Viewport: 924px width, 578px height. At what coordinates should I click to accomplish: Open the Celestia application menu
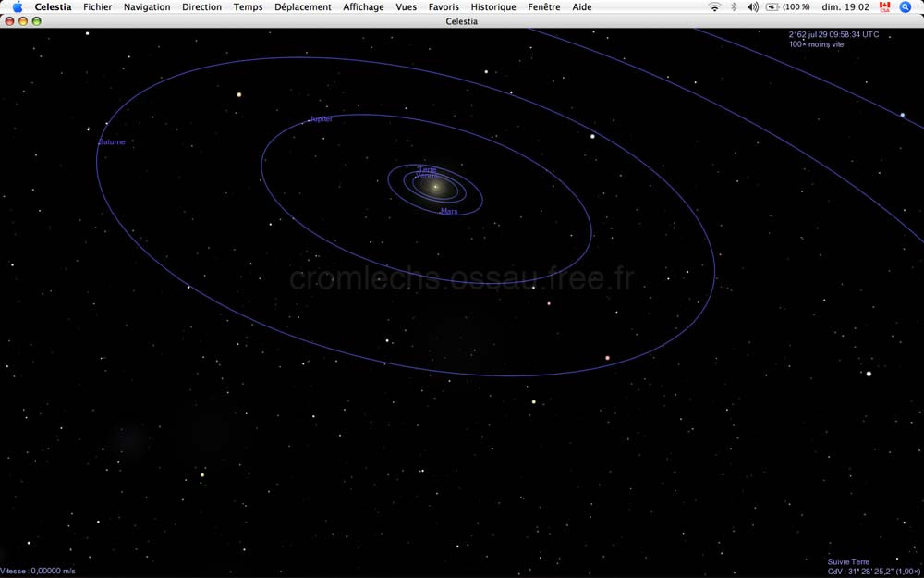click(53, 7)
